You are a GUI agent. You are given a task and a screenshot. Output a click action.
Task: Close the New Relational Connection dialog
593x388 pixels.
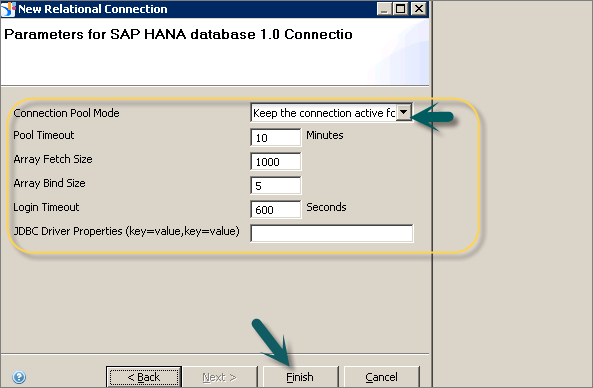[419, 9]
